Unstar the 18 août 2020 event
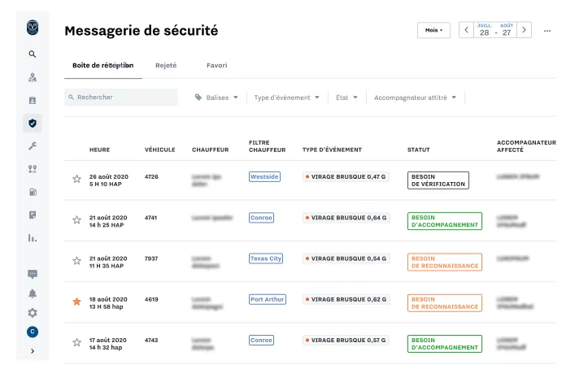This screenshot has height=369, width=588. pos(77,302)
